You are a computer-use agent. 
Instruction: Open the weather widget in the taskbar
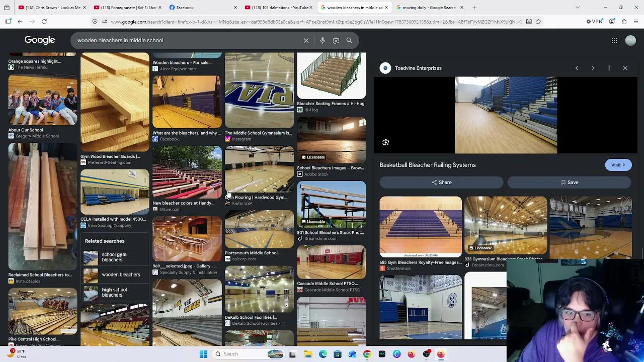18,353
